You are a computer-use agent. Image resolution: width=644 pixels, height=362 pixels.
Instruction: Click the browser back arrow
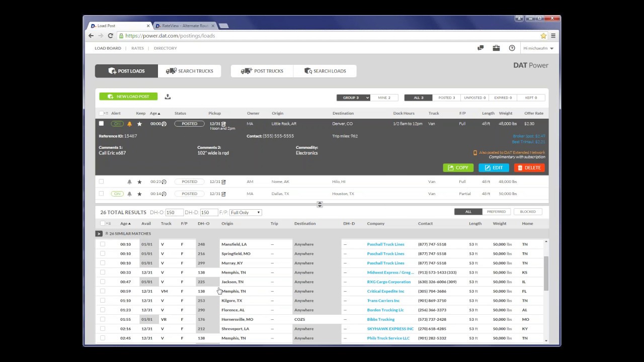point(91,36)
